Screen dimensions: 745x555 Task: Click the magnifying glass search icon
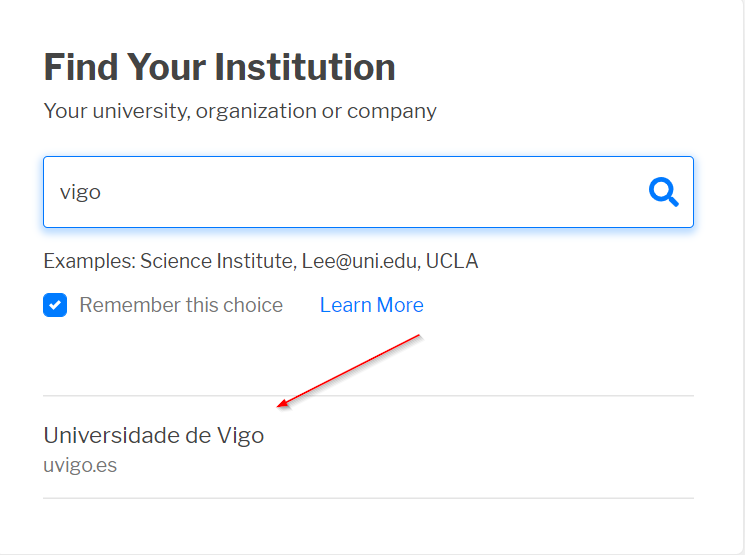coord(663,191)
